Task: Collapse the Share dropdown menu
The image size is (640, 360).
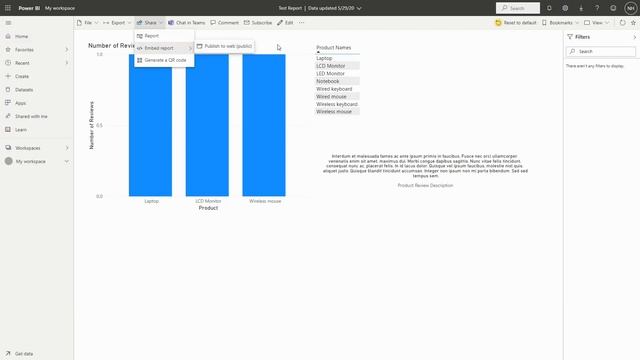Action: (150, 23)
